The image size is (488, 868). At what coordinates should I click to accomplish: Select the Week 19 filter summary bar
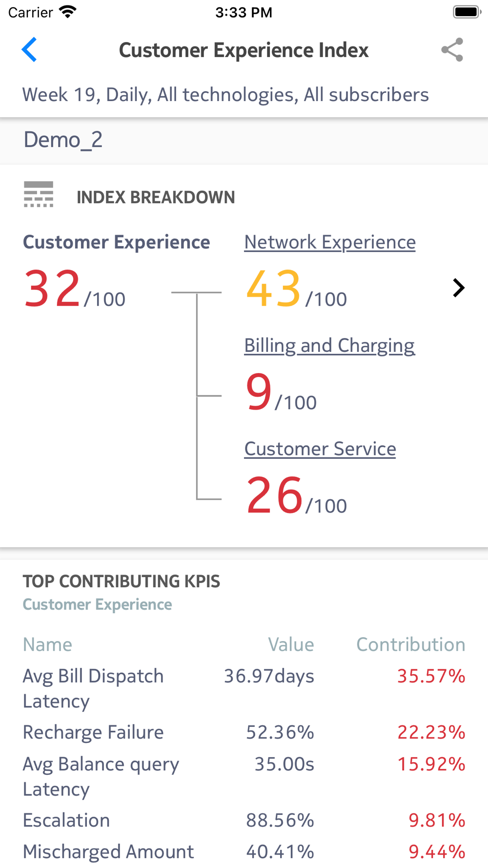[x=244, y=95]
